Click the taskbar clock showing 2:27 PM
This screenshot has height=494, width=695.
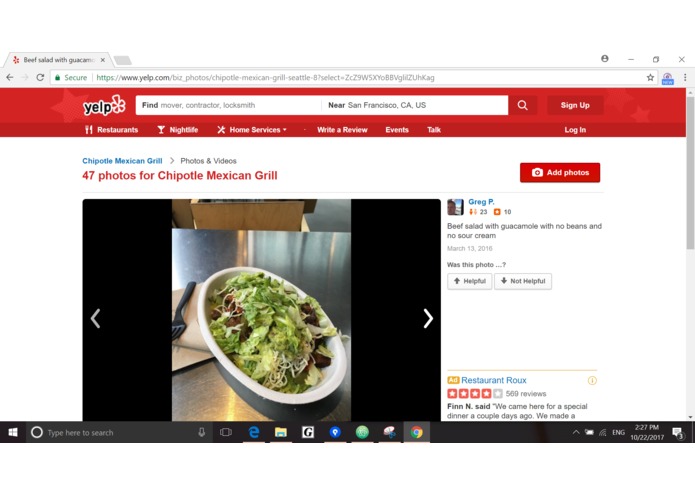pos(647,432)
